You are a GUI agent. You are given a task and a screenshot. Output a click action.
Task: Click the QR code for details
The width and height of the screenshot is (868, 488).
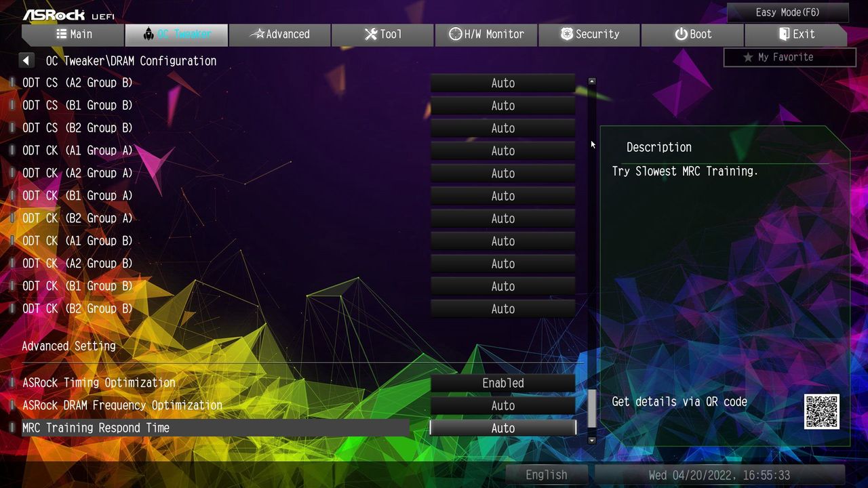click(x=822, y=411)
